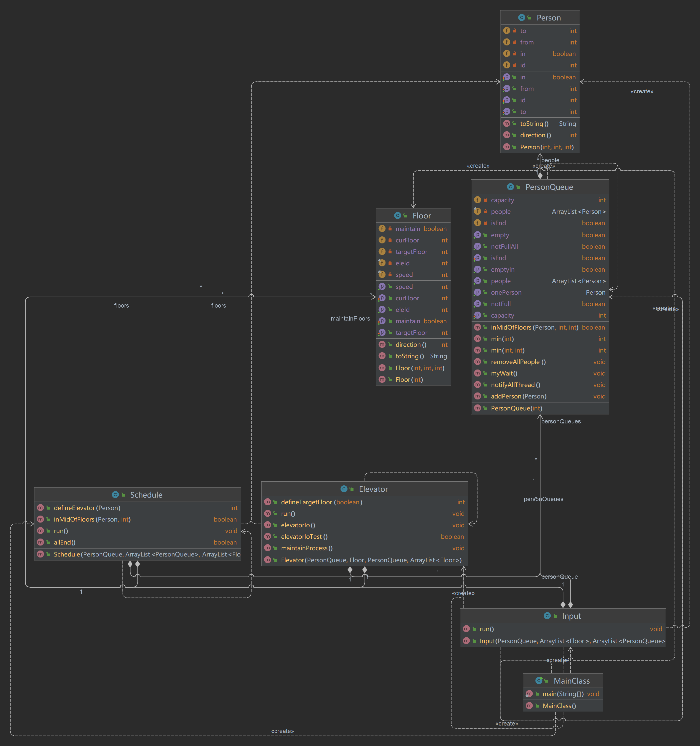Screen dimensions: 700x746
Task: Select the Input class title
Action: pos(571,616)
